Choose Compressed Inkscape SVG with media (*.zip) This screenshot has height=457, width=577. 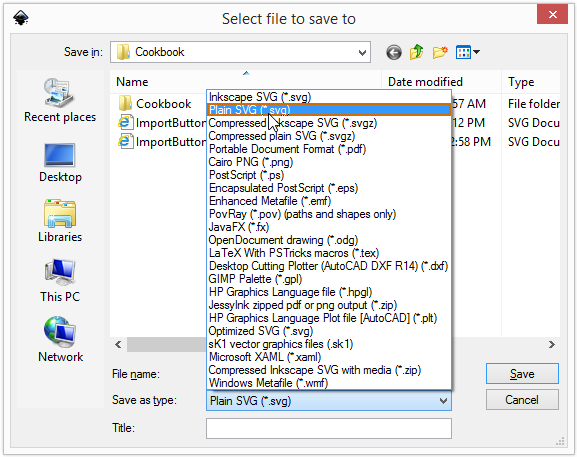(x=329, y=370)
